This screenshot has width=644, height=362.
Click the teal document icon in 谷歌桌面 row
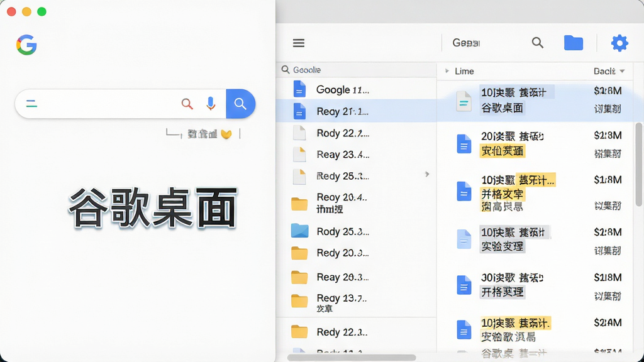click(464, 101)
